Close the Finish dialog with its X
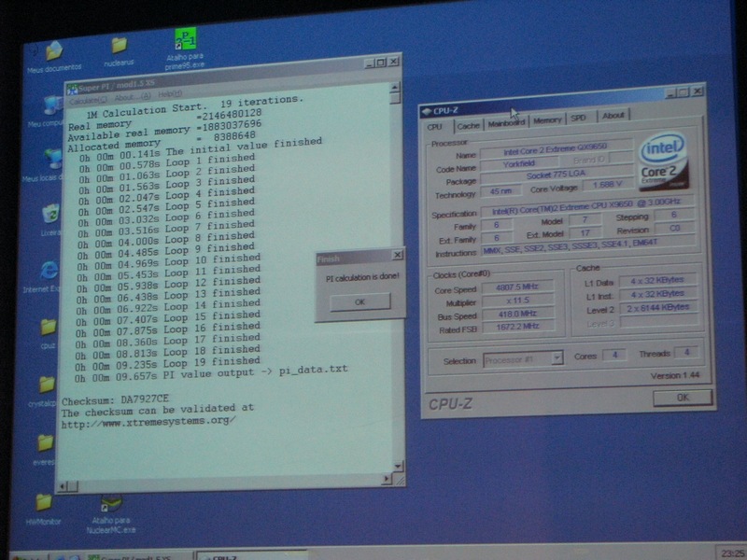Image resolution: width=747 pixels, height=560 pixels. (x=398, y=255)
